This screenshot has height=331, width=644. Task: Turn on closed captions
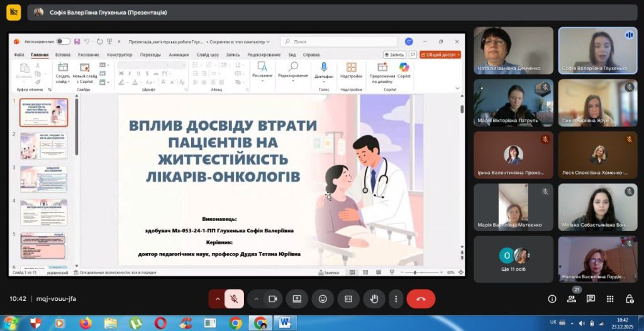pos(348,299)
